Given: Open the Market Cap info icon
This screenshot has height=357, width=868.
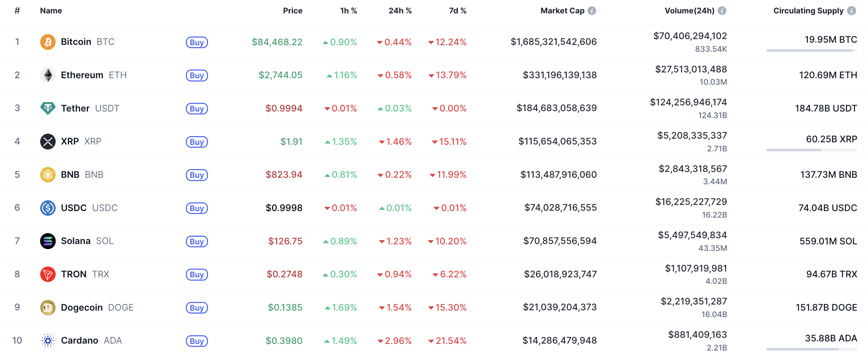Looking at the screenshot, I should coord(592,11).
